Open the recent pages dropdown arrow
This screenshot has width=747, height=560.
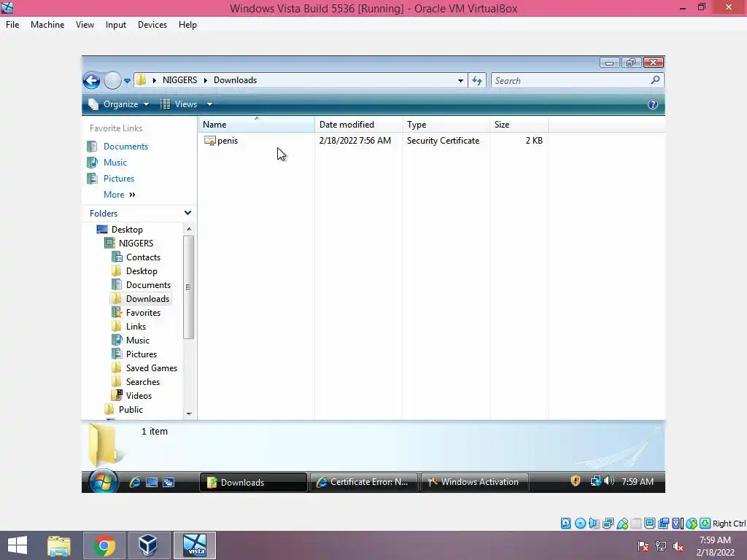tap(127, 81)
